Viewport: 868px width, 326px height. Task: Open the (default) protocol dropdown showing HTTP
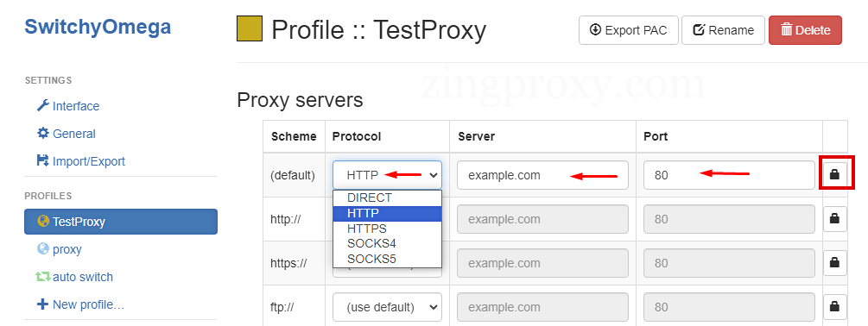tap(387, 175)
